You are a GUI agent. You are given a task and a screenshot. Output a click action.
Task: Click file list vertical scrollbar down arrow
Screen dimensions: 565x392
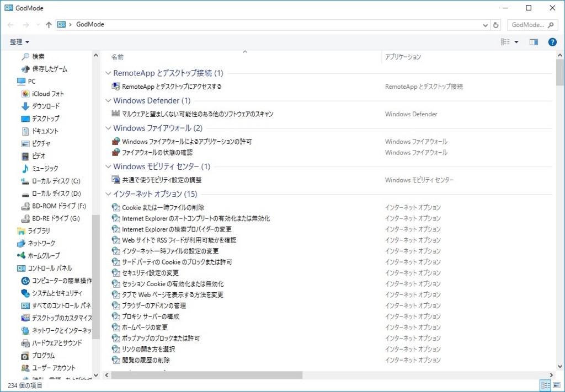560,367
